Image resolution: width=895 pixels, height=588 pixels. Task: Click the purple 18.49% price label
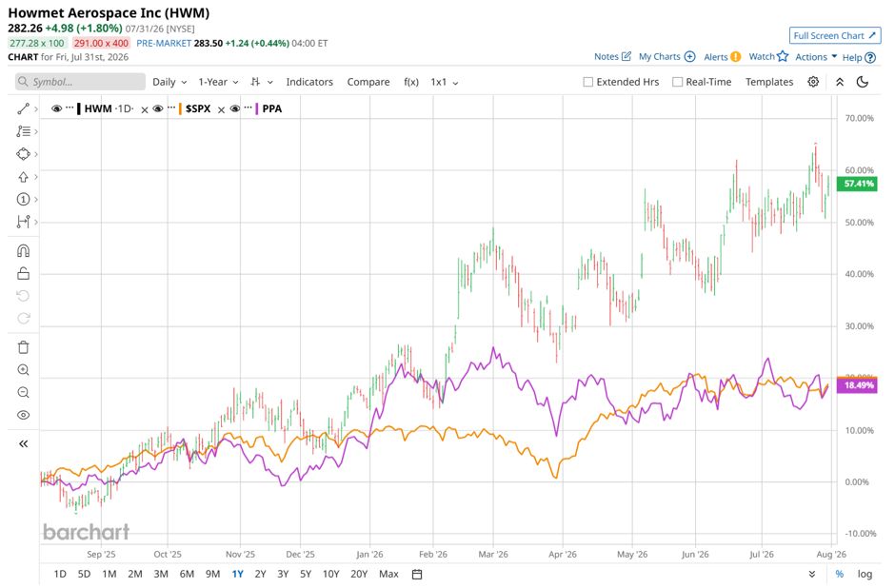tap(857, 385)
